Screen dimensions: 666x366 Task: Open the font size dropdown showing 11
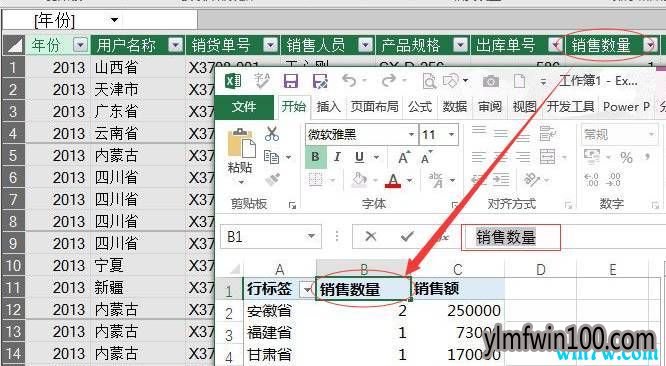(x=451, y=135)
